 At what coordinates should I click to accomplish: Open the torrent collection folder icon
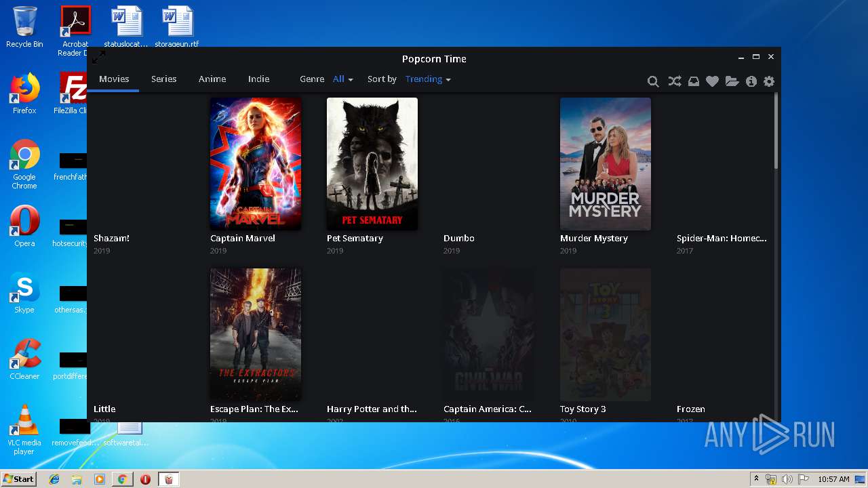[732, 81]
